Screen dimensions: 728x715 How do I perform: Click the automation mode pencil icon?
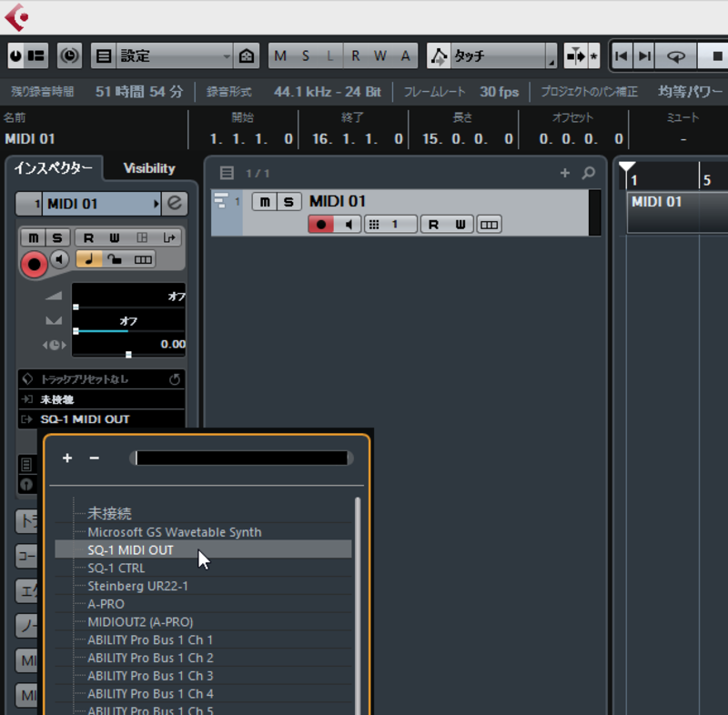pyautogui.click(x=439, y=56)
